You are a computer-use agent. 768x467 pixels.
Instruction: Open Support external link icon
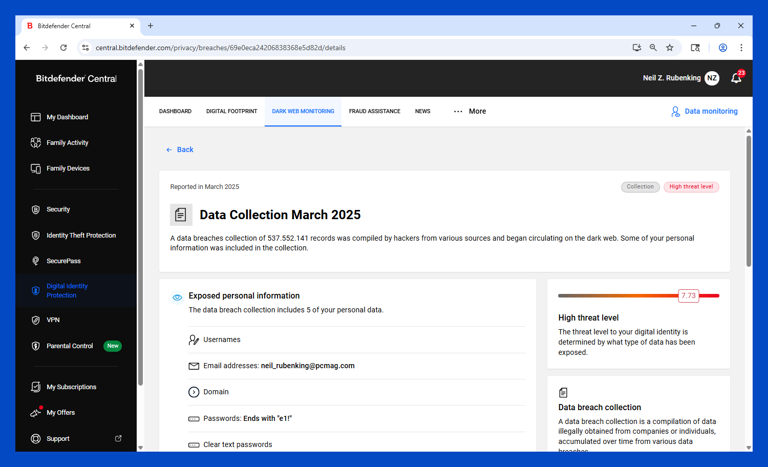[x=118, y=438]
